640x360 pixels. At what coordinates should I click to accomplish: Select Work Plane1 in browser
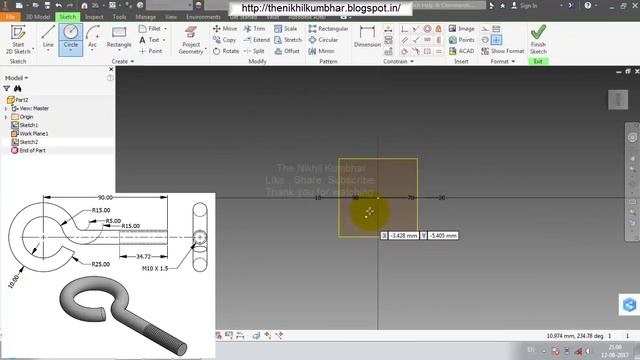tap(30, 133)
